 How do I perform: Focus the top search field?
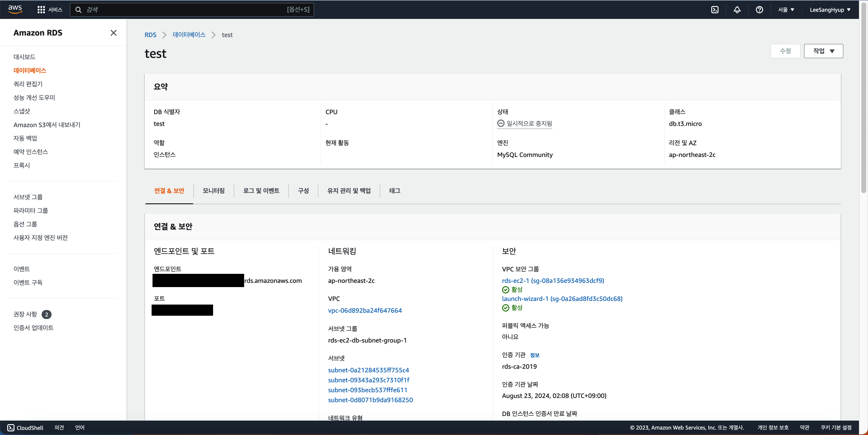pyautogui.click(x=192, y=10)
